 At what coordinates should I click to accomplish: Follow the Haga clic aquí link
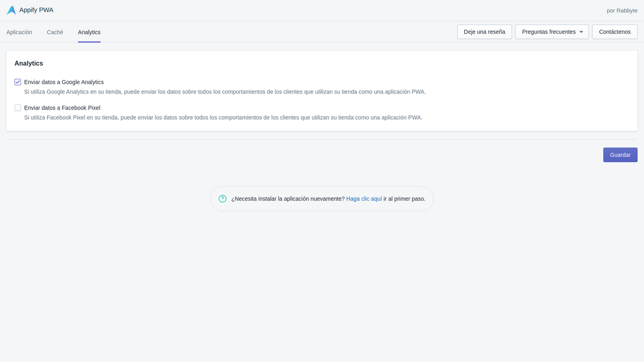click(x=364, y=199)
